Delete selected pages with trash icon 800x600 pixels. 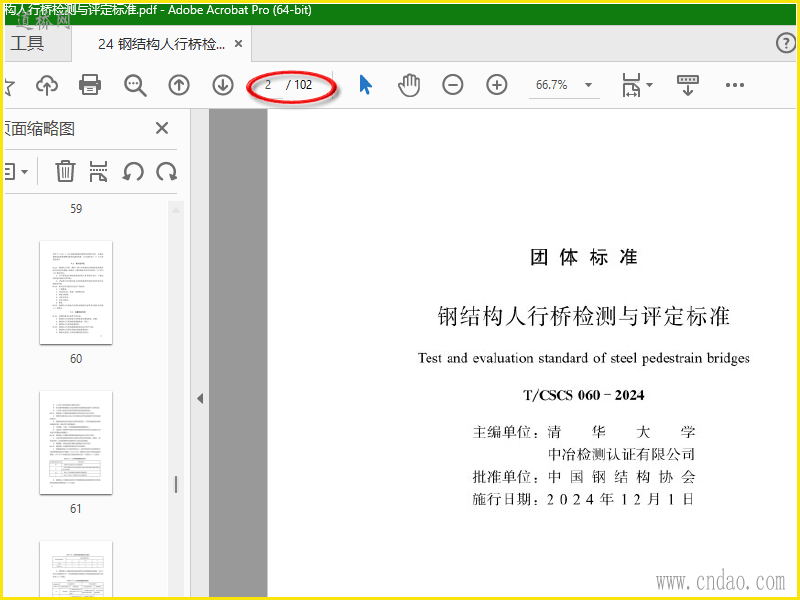pos(65,171)
